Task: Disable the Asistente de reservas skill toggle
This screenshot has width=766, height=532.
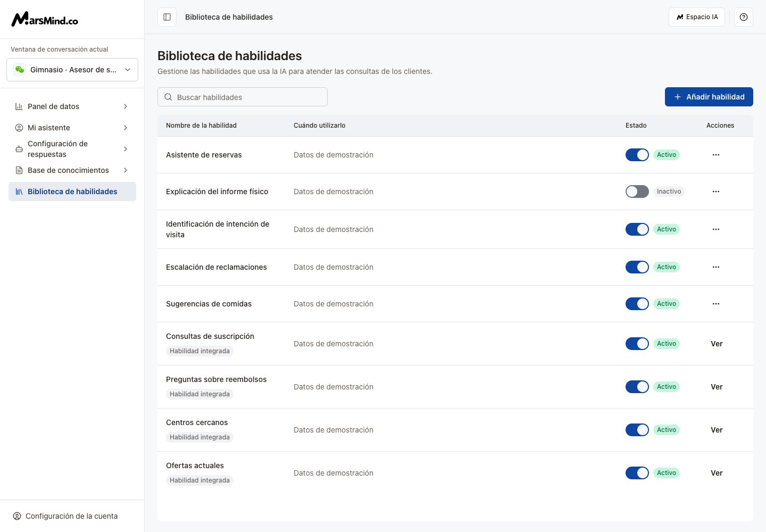Action: point(637,155)
